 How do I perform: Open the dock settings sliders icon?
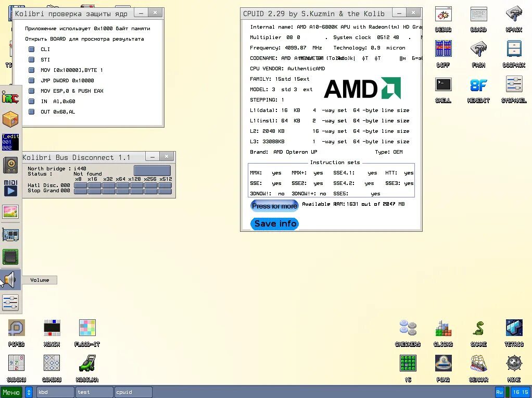coord(10,302)
